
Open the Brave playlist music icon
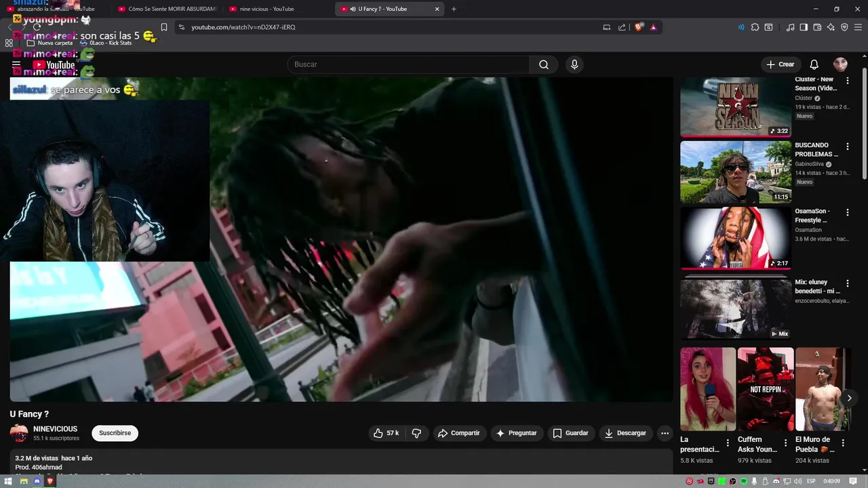coord(790,27)
